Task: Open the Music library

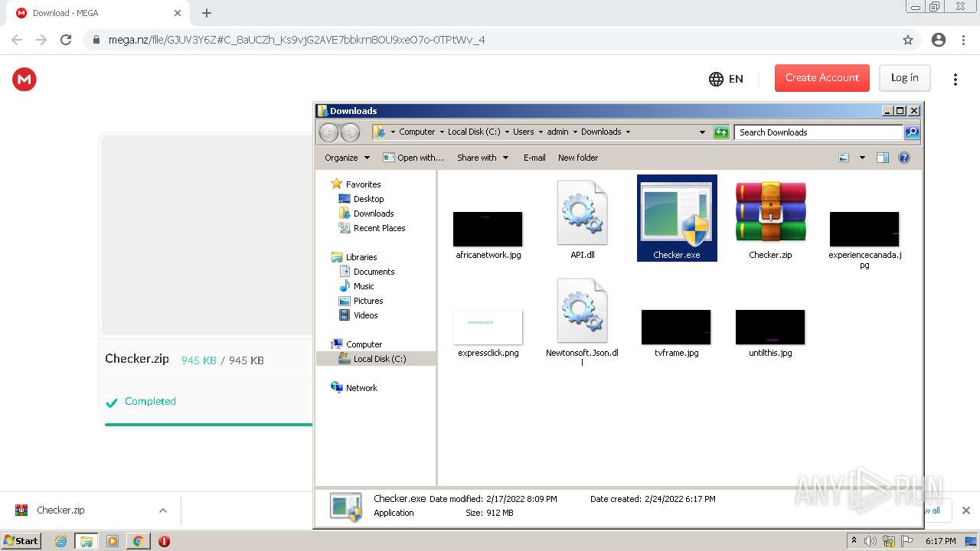Action: tap(364, 286)
